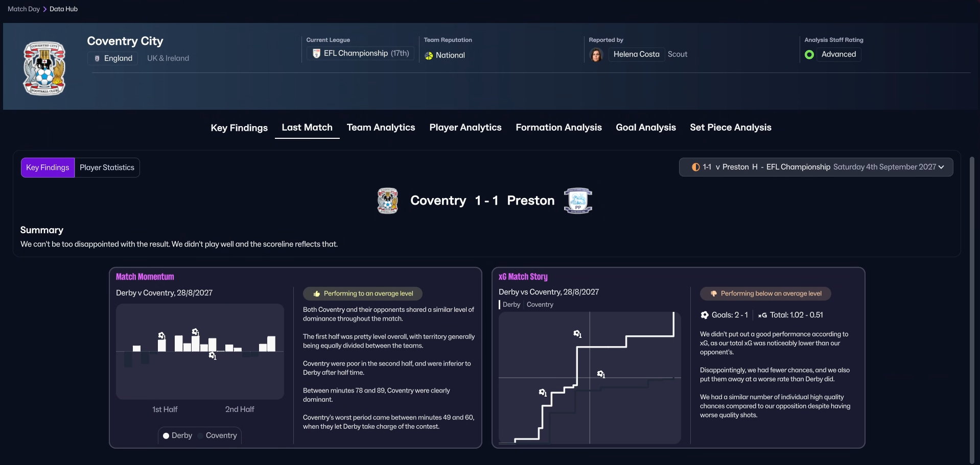
Task: Click the 'Total: 1.02 - 0.51' xG value
Action: pyautogui.click(x=797, y=315)
